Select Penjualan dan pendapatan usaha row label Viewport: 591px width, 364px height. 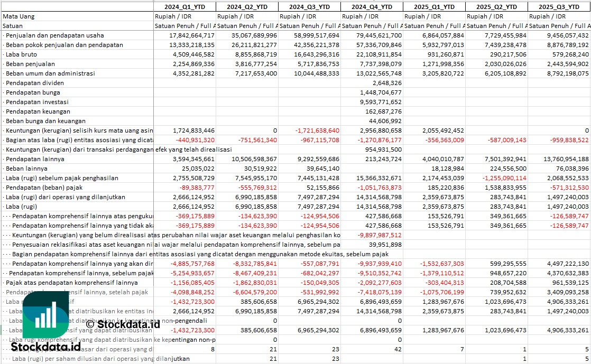click(x=54, y=35)
